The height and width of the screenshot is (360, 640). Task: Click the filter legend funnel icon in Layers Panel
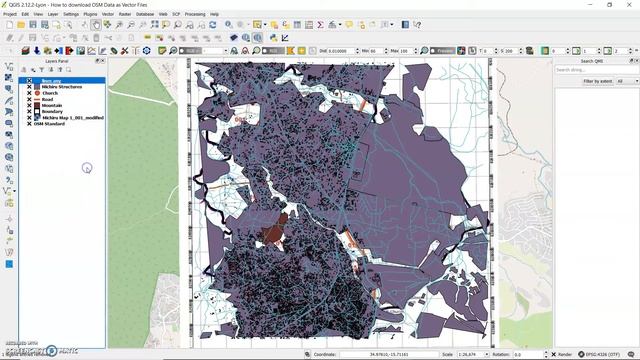tap(42, 70)
